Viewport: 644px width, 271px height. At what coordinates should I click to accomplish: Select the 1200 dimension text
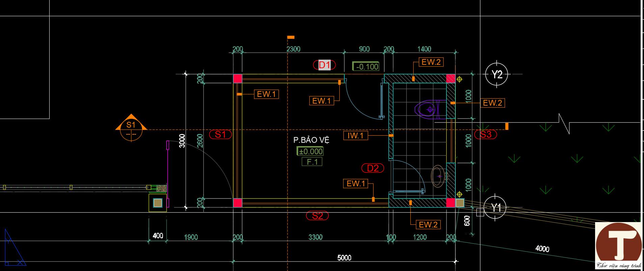(x=420, y=237)
